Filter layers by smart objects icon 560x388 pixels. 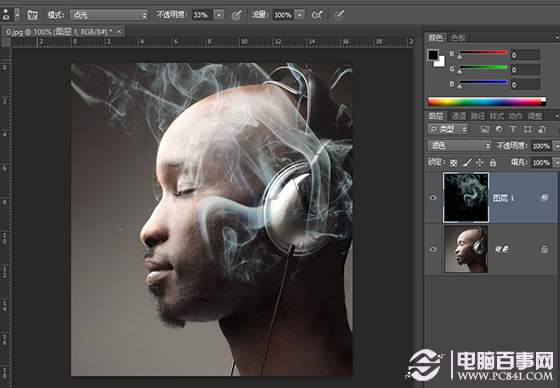pyautogui.click(x=542, y=129)
